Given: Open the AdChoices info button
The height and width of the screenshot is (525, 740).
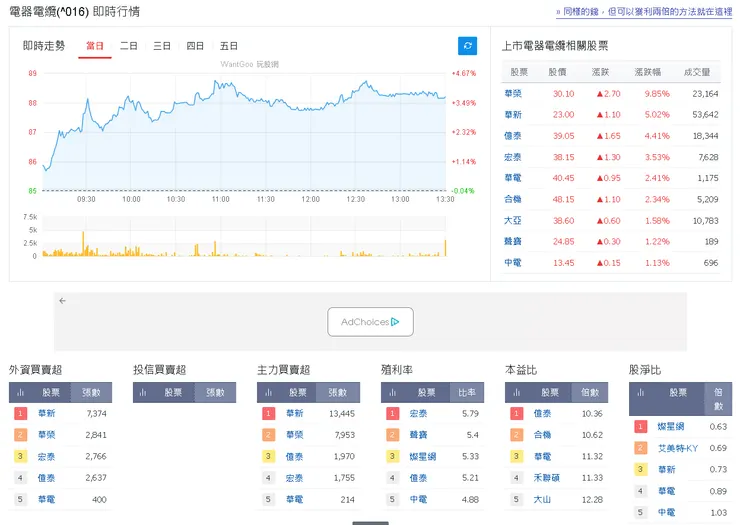Looking at the screenshot, I should pyautogui.click(x=370, y=322).
